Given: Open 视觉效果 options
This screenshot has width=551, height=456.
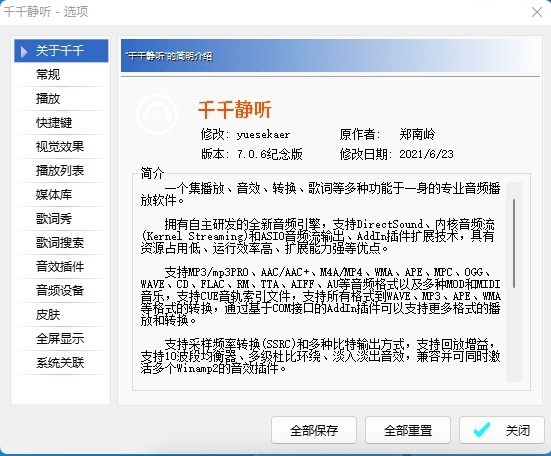Looking at the screenshot, I should [61, 146].
